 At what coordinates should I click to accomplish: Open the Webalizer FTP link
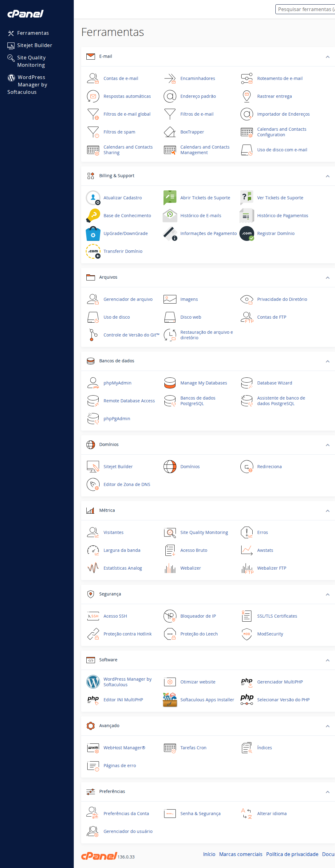point(271,568)
